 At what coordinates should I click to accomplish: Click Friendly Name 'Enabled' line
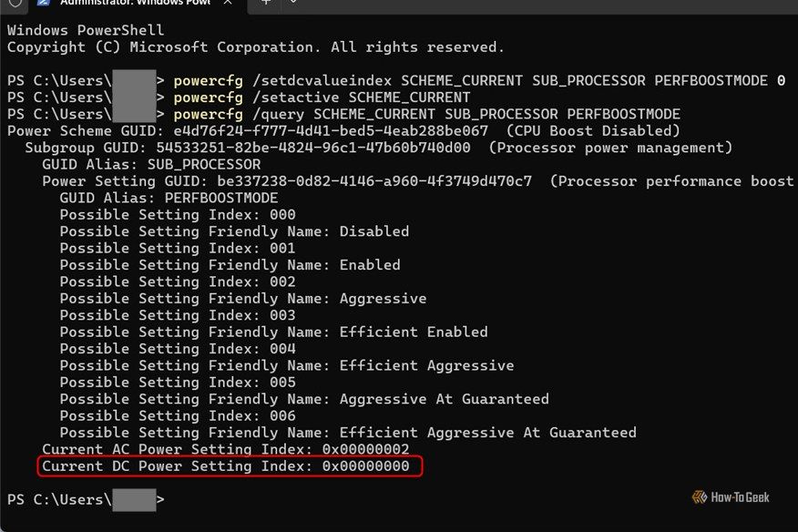[x=230, y=265]
